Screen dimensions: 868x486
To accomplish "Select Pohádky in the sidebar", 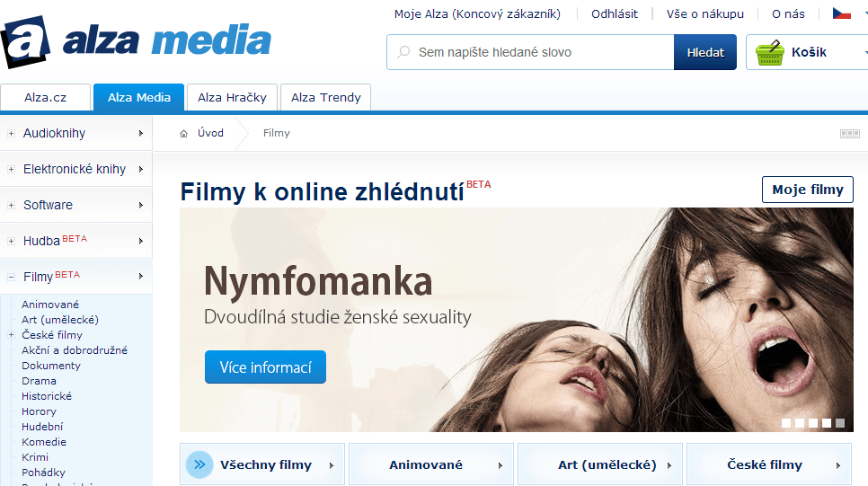I will point(43,473).
